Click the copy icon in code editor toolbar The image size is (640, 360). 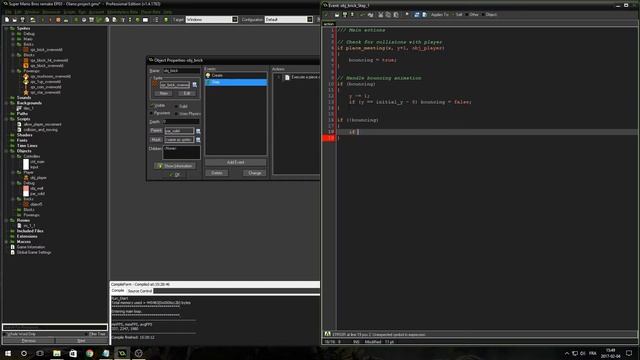click(388, 15)
